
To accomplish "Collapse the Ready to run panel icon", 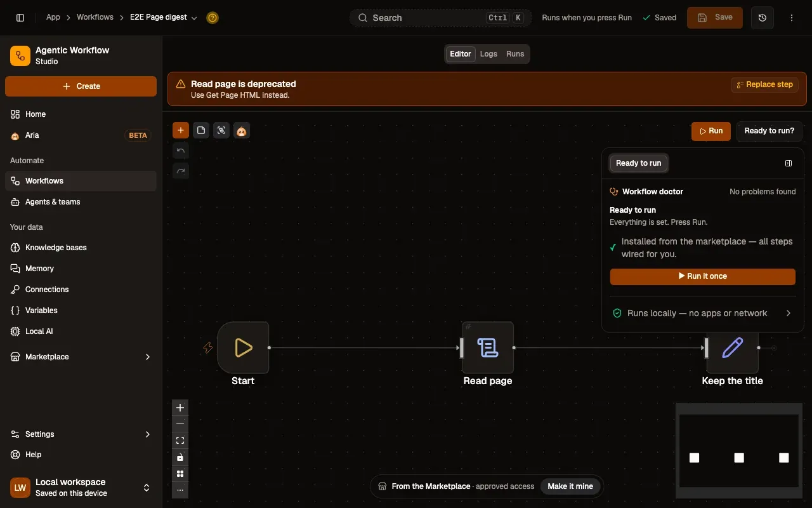I will (x=789, y=163).
